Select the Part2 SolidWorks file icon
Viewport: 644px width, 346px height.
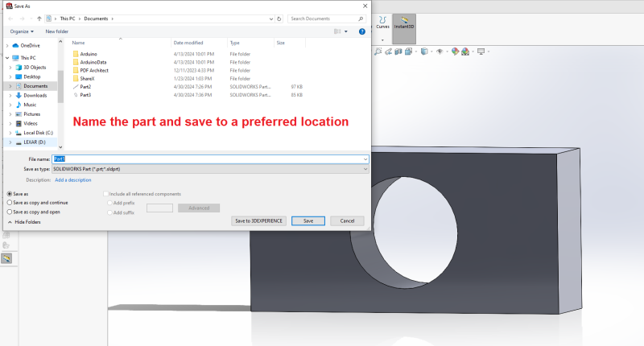click(x=76, y=87)
